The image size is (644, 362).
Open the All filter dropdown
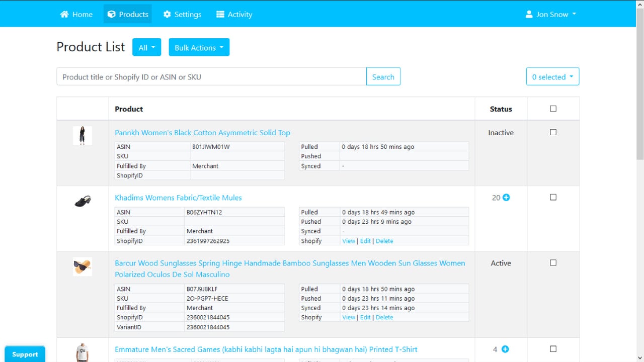click(x=146, y=48)
